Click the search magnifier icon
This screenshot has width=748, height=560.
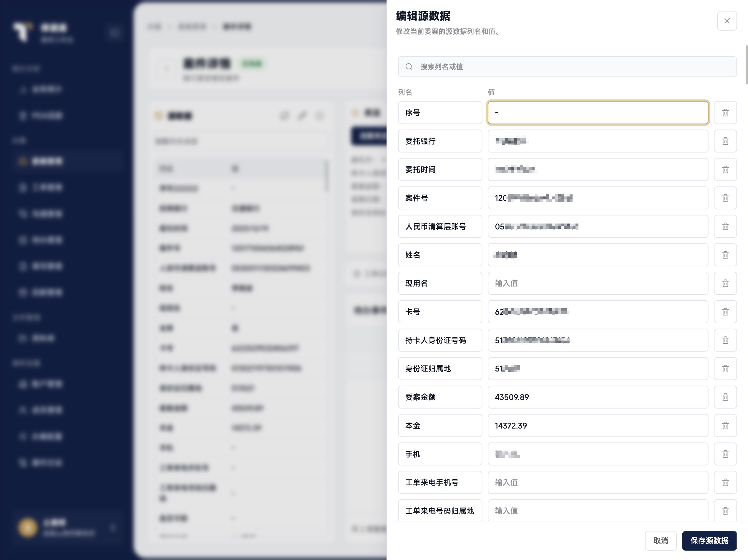pyautogui.click(x=409, y=66)
